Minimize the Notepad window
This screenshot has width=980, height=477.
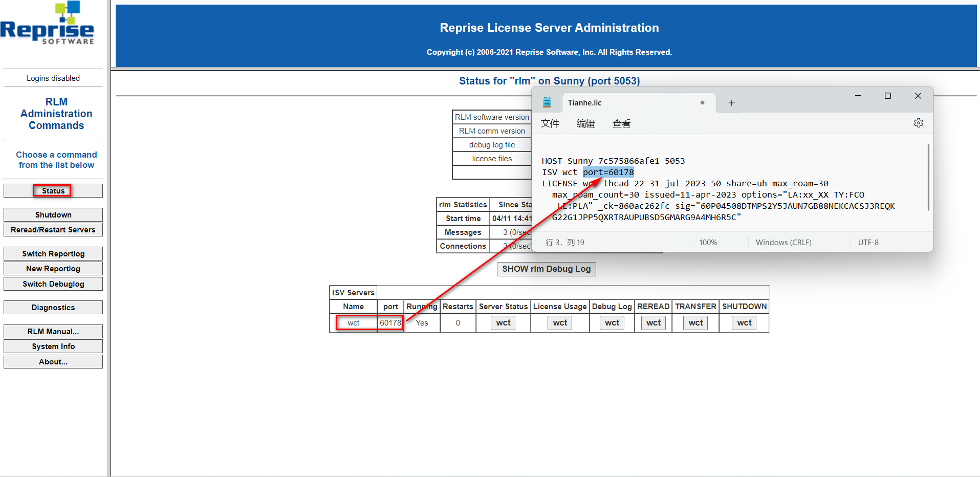tap(858, 96)
